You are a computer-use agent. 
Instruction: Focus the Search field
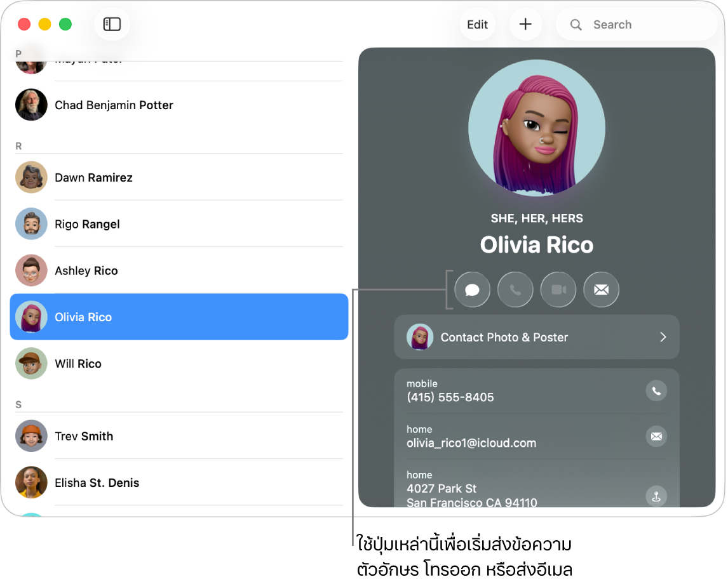point(636,25)
